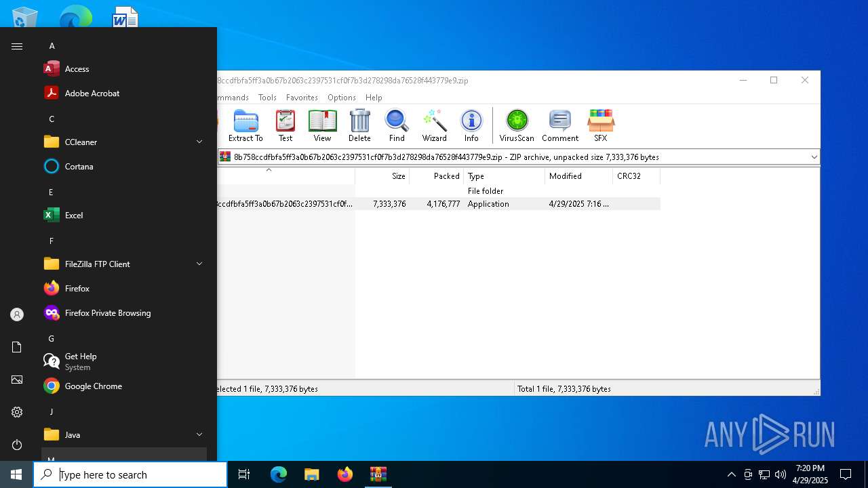868x488 pixels.
Task: Open Access from the Start menu
Action: point(124,69)
